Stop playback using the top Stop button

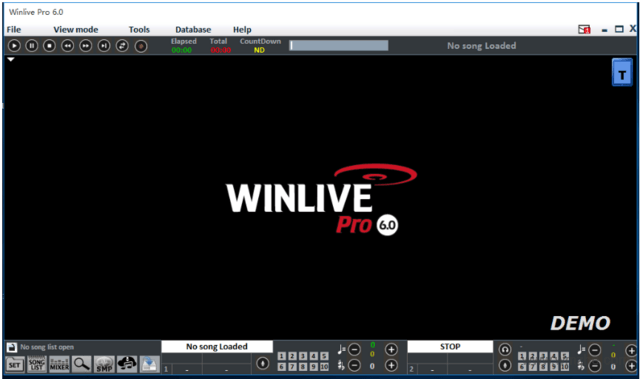[49, 46]
